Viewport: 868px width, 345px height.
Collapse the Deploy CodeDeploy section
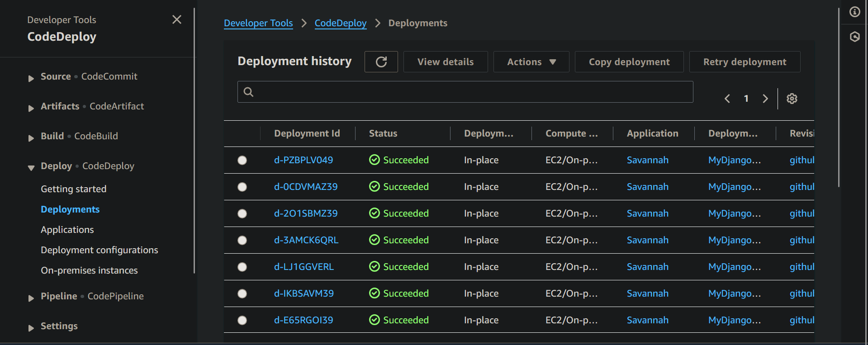[x=31, y=168]
